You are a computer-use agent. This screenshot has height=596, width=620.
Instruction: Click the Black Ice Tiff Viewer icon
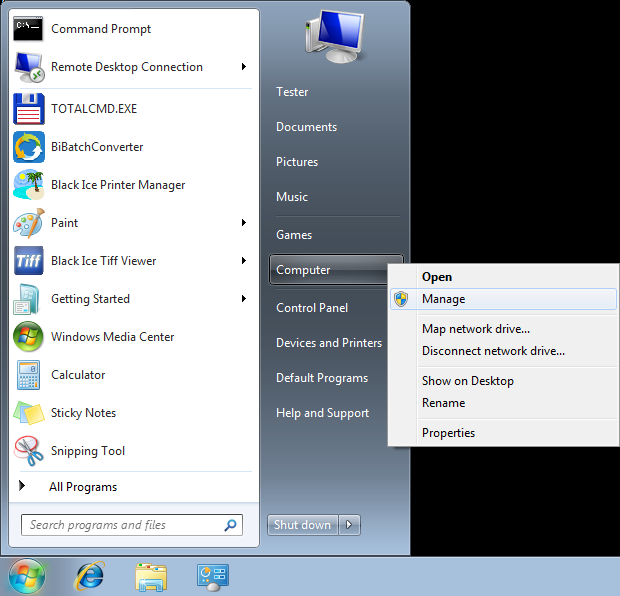28,261
